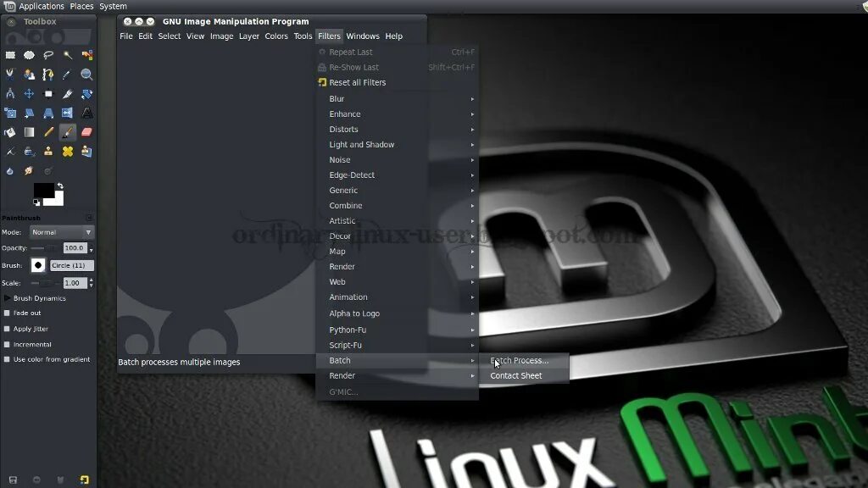Expand the Script-Fu submenu arrow
The width and height of the screenshot is (868, 488).
click(x=472, y=346)
